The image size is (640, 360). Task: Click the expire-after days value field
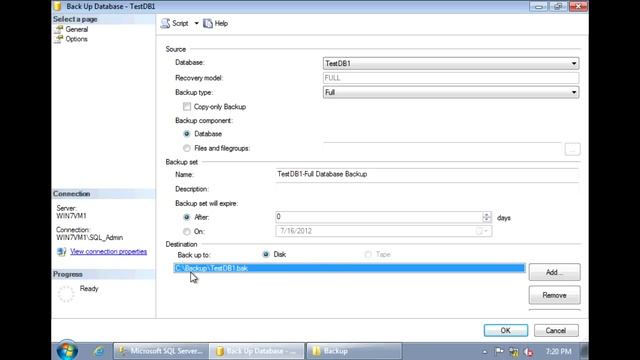coord(379,217)
